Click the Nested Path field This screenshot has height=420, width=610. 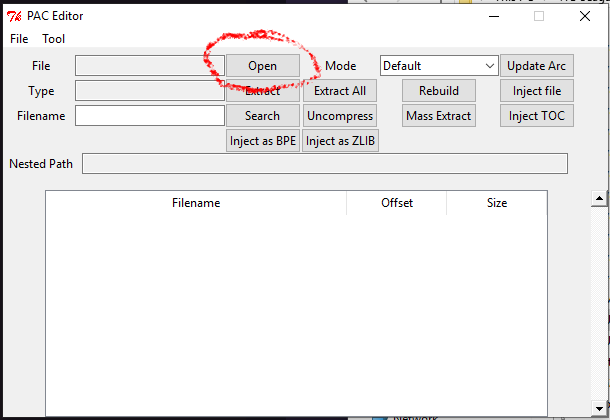[x=325, y=164]
